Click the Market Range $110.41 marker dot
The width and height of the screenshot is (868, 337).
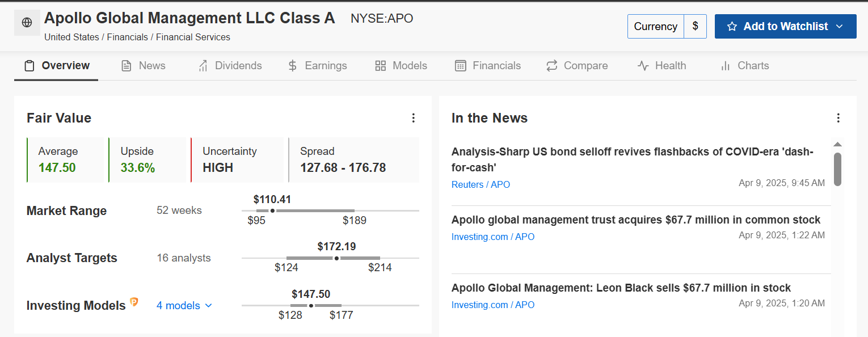[272, 210]
